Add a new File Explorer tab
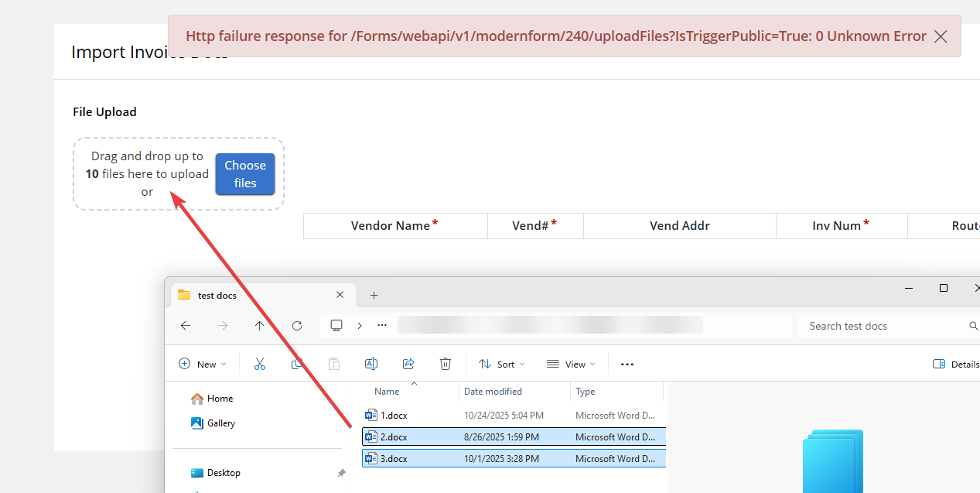Screen dimensions: 980x493 pos(374,295)
